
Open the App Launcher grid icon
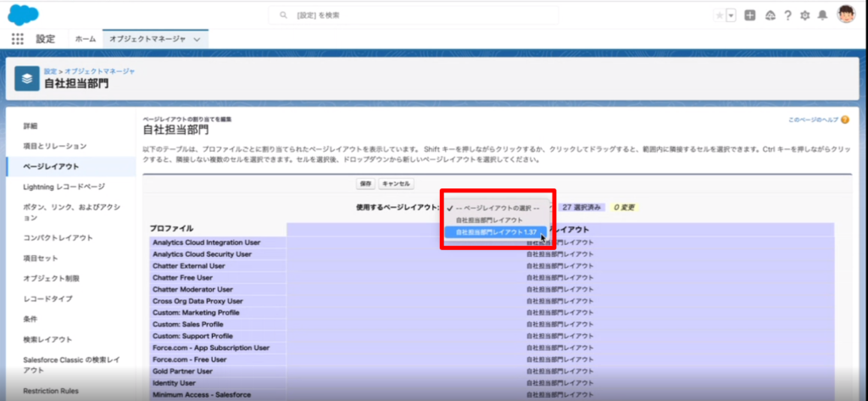tap(18, 39)
